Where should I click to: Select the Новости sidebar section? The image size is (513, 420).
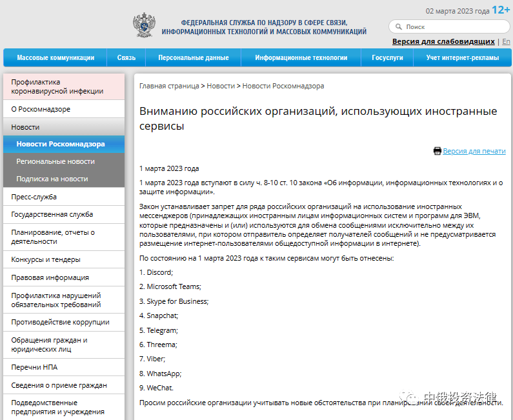[64, 127]
